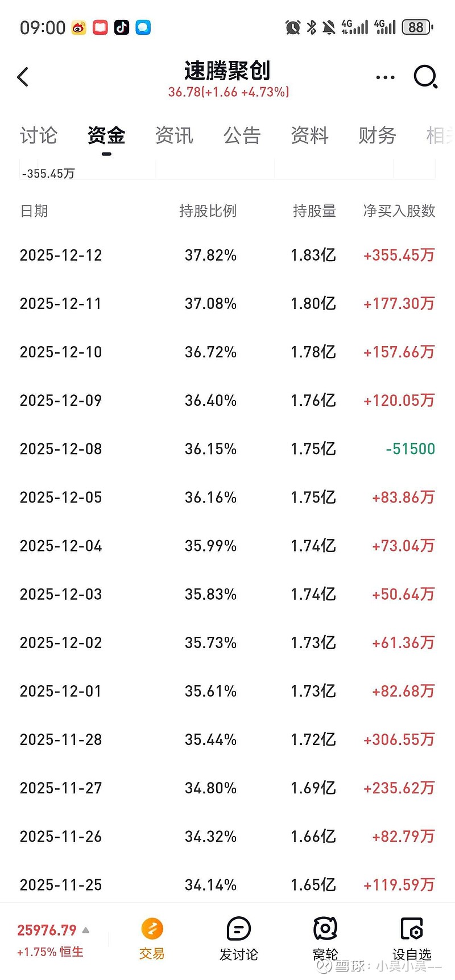This screenshot has width=455, height=980.
Task: Tap the 2025-12-12 holdings row
Action: pos(227,255)
